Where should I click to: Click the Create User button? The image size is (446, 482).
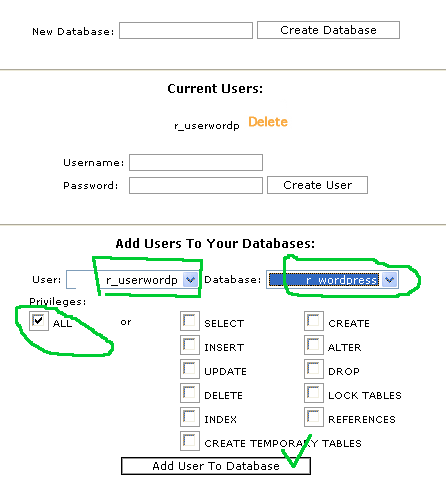pos(317,185)
